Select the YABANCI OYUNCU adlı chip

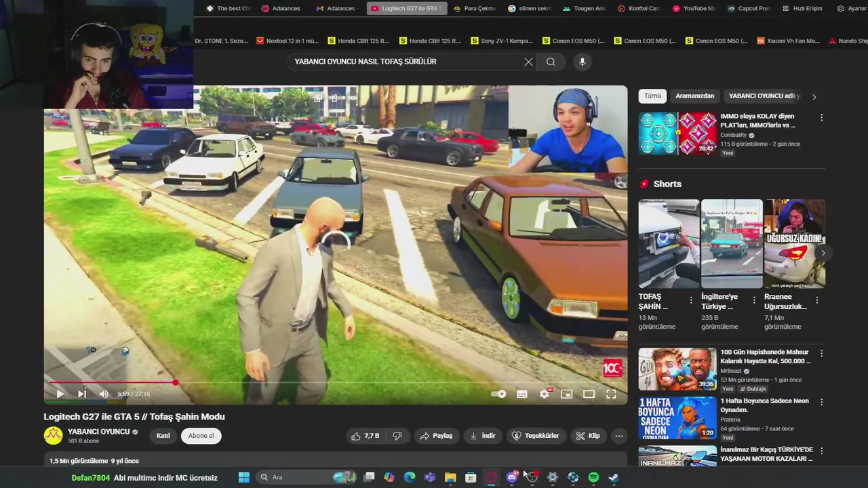point(762,96)
